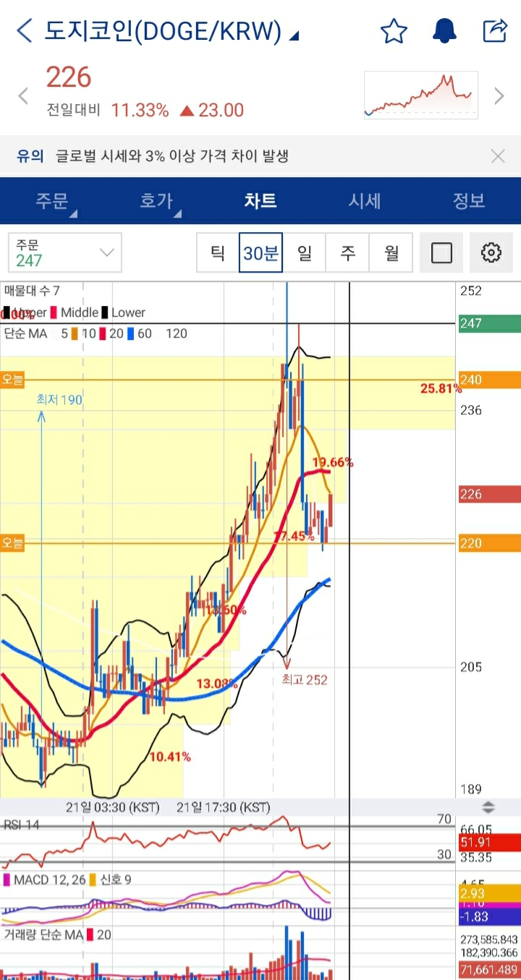Tap the Bollinger Lower legend label
The height and width of the screenshot is (980, 521).
[128, 312]
